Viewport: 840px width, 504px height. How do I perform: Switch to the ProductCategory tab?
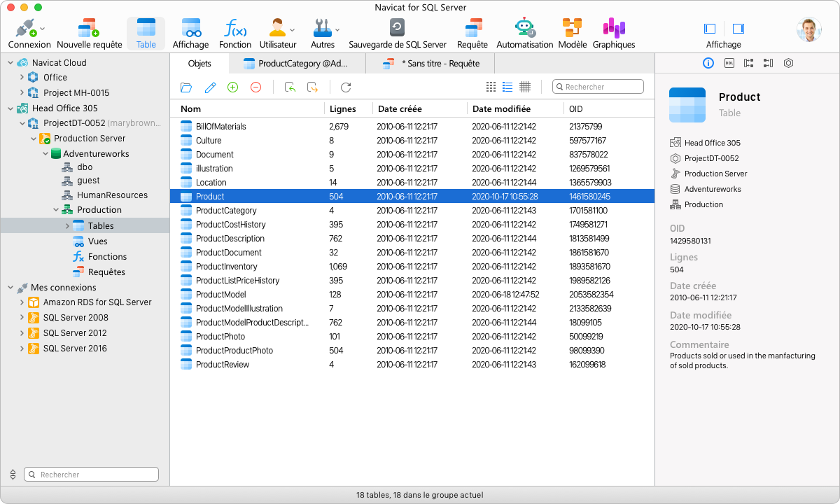pos(297,64)
